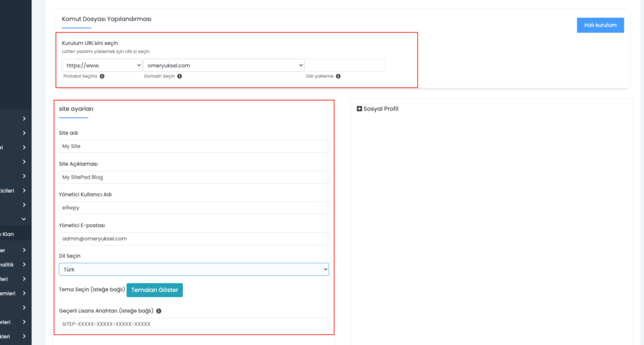Click the Site Açıklaması input field
Viewport: 644px width, 345px height.
[x=194, y=178]
